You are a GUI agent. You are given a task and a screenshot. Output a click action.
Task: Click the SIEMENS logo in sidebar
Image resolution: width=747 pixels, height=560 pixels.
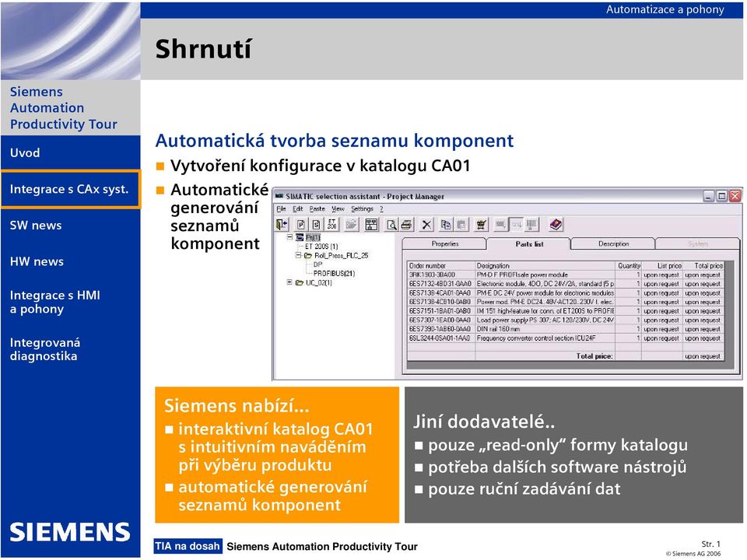(70, 532)
